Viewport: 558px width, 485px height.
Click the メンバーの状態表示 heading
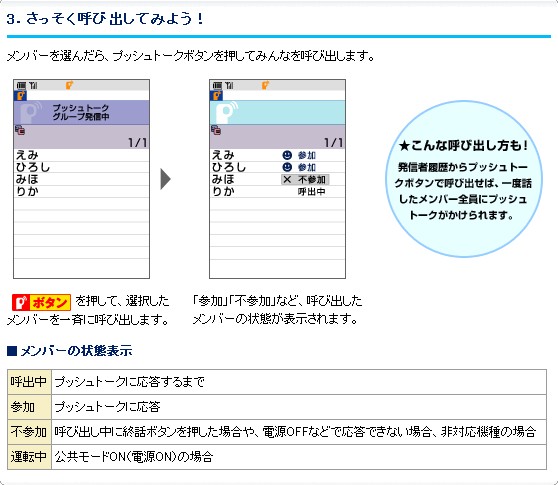pyautogui.click(x=70, y=351)
